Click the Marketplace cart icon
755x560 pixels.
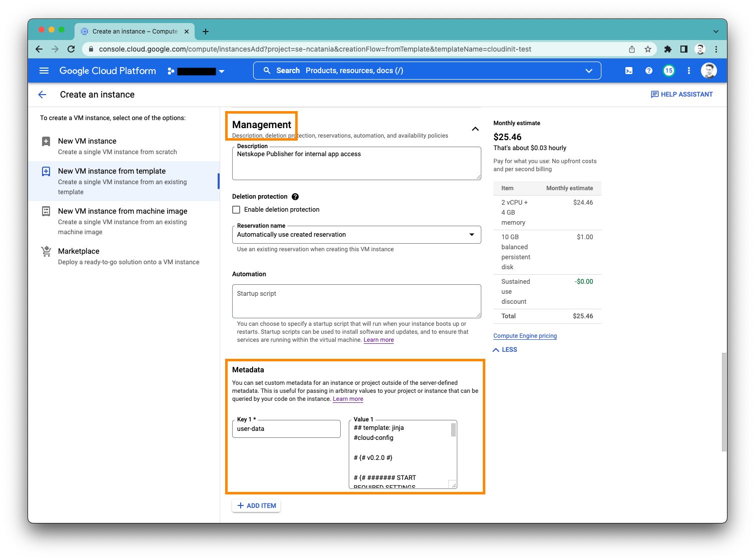pos(46,251)
